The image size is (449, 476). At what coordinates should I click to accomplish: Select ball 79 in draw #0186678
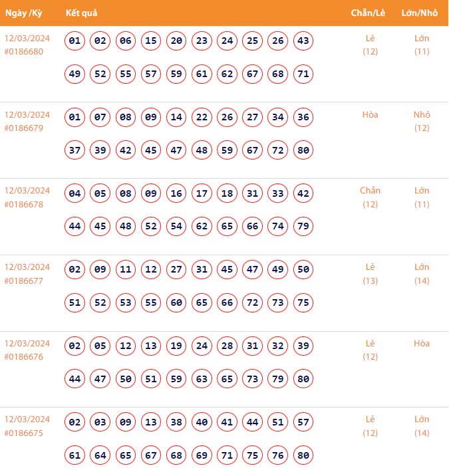click(303, 227)
